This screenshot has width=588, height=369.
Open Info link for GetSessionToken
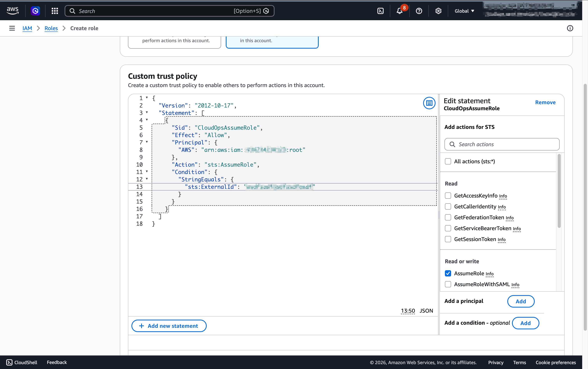[501, 240]
